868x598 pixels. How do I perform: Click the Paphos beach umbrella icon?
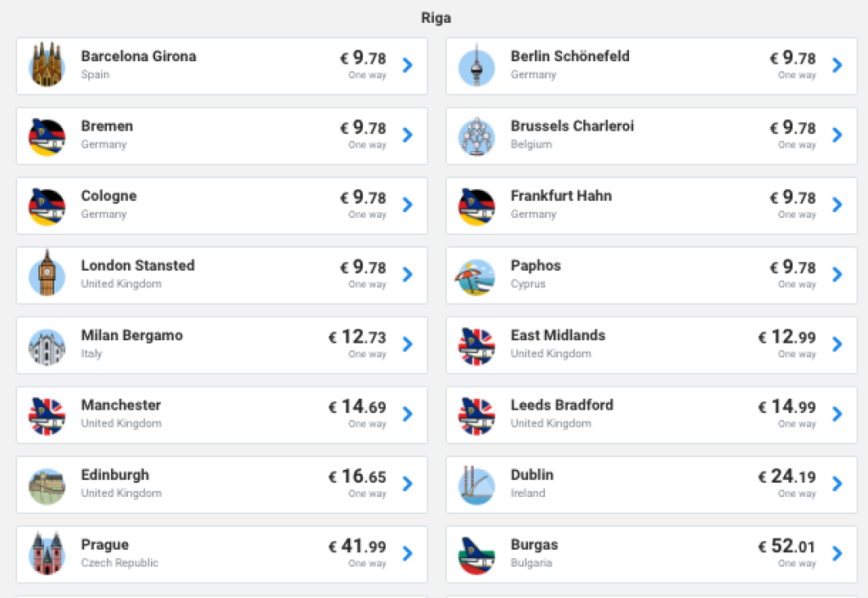(476, 275)
